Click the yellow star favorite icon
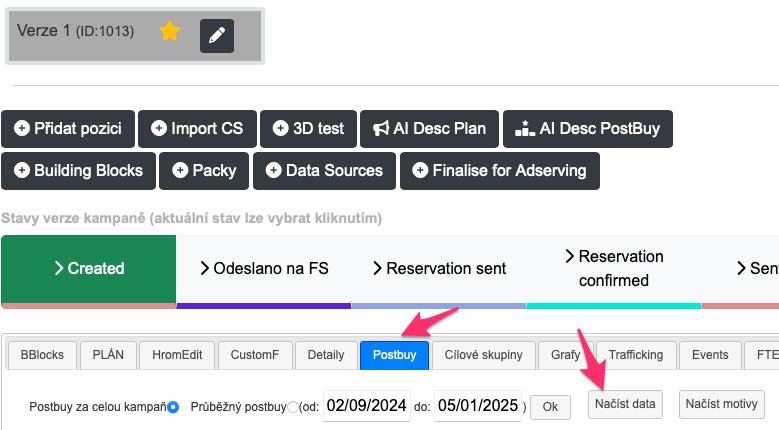Image resolution: width=779 pixels, height=430 pixels. [x=170, y=32]
